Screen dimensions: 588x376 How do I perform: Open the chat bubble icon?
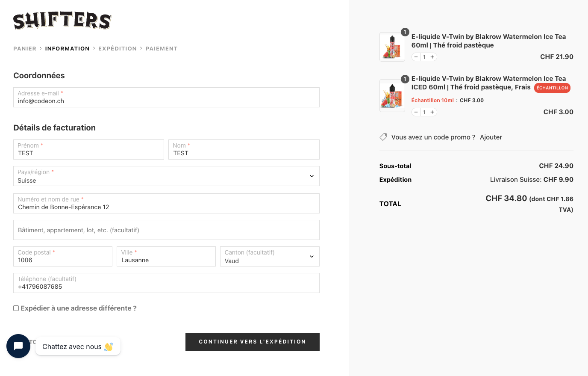coord(18,346)
